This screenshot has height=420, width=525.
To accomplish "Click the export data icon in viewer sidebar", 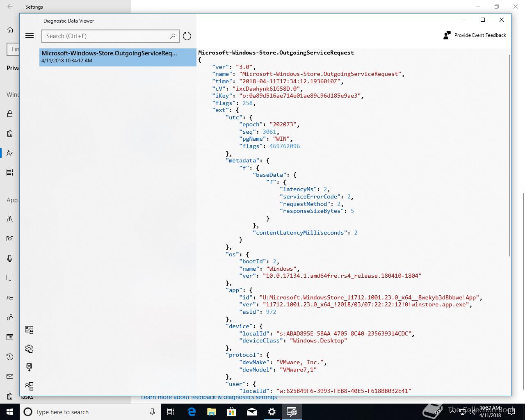I will pyautogui.click(x=29, y=367).
